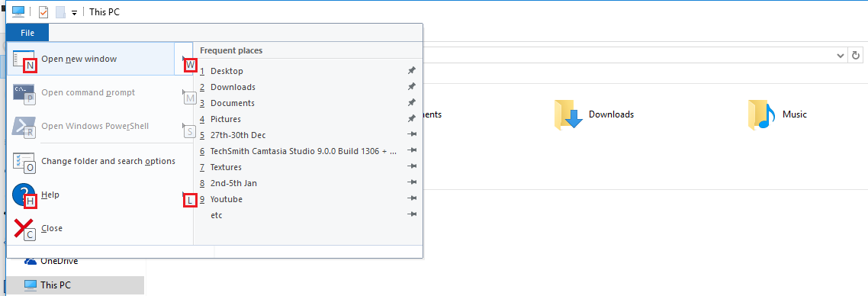Unpin Documents from Frequent places
Screen dimensions: 868x296
(411, 103)
